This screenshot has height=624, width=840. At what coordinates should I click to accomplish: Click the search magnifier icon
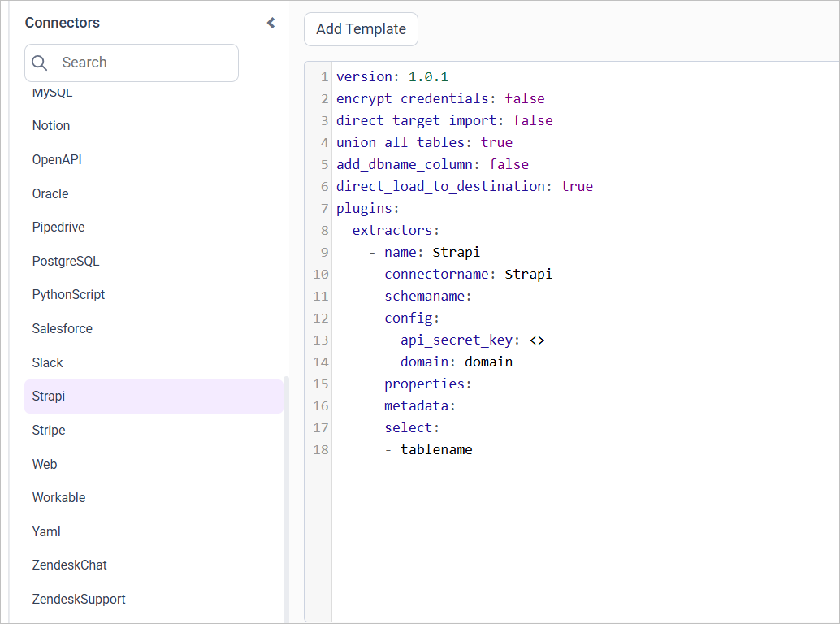click(x=39, y=63)
